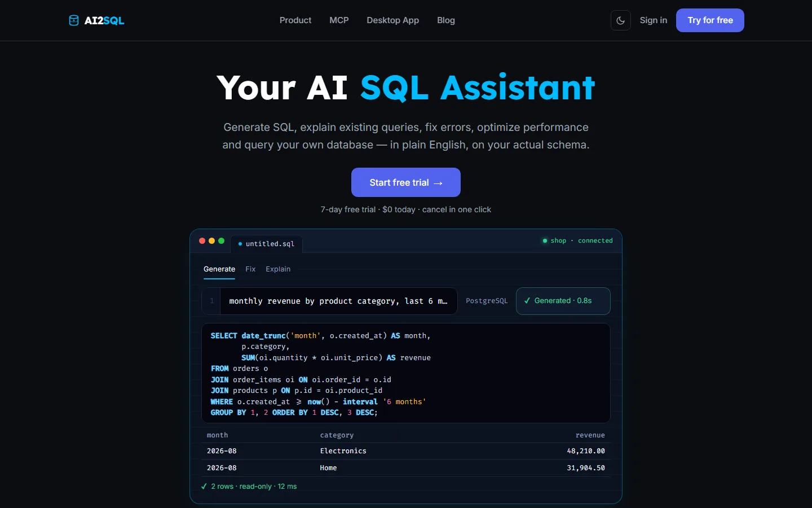
Task: Switch to the Generate tab
Action: coord(219,269)
